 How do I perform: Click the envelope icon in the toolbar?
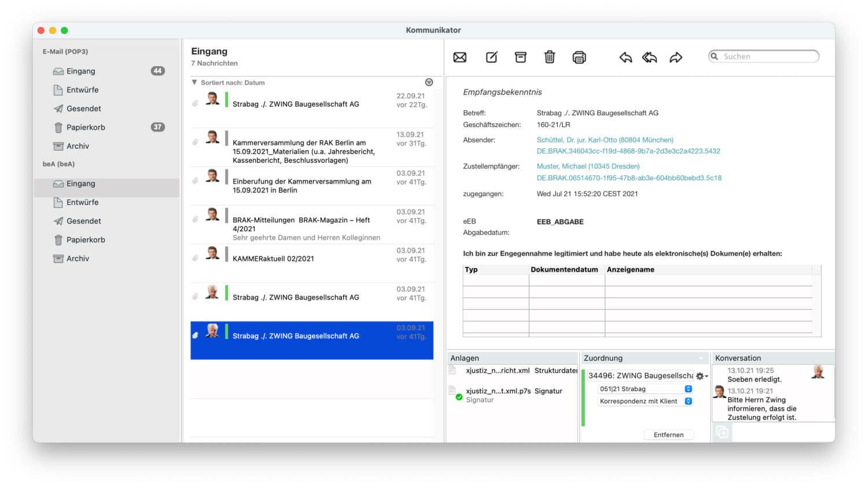[x=459, y=57]
